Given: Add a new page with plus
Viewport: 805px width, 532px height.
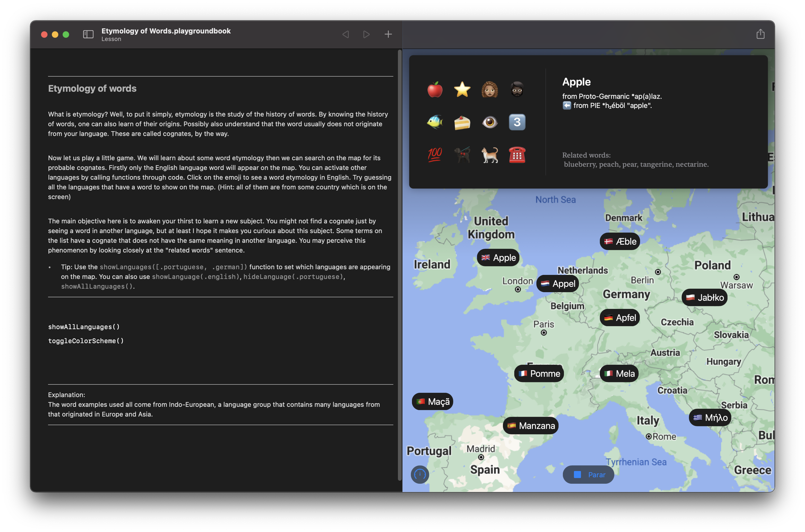Looking at the screenshot, I should coord(388,34).
